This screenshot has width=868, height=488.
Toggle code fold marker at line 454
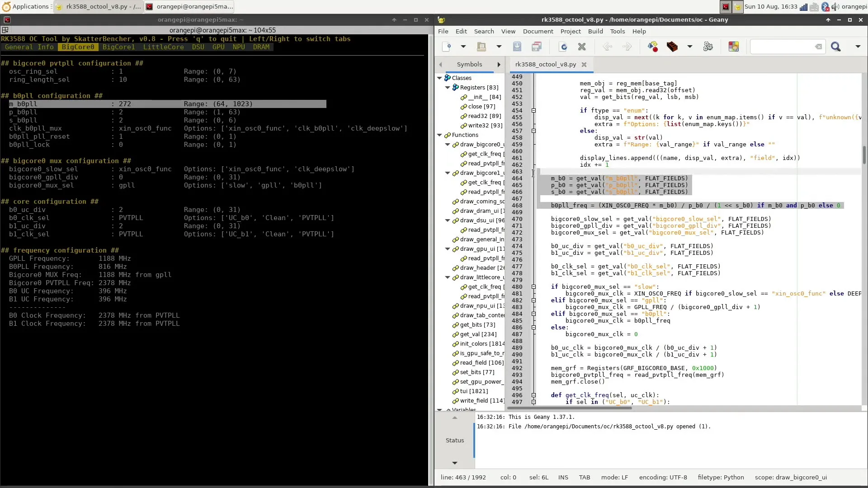[533, 111]
